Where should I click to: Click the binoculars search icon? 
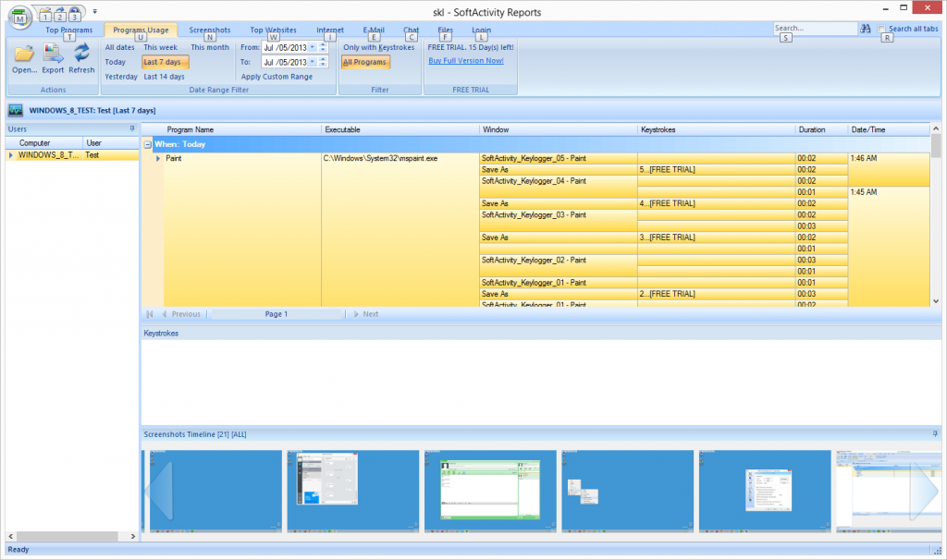pyautogui.click(x=867, y=30)
